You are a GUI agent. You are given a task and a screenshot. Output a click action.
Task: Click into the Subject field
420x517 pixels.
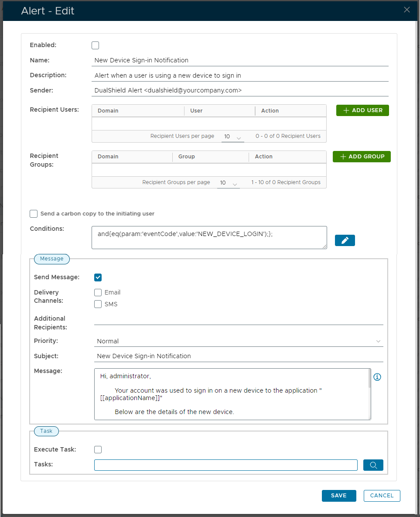tap(239, 356)
